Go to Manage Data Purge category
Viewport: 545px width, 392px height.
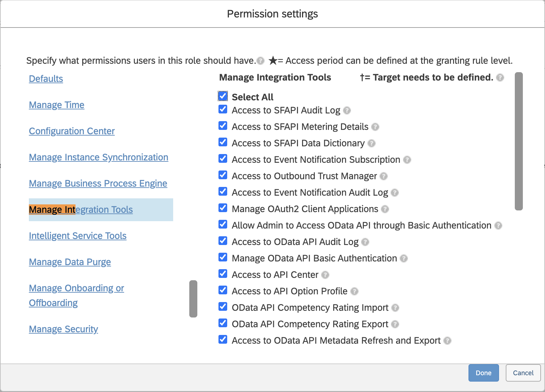point(70,262)
